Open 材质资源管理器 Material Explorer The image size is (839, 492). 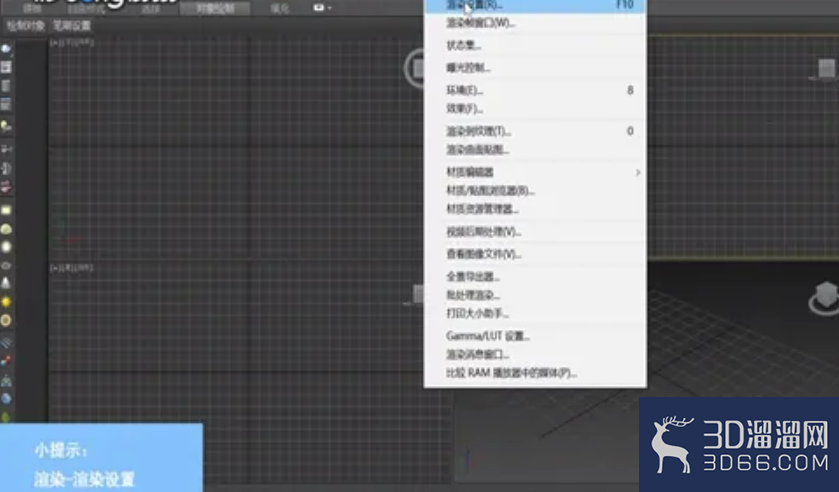click(x=535, y=209)
